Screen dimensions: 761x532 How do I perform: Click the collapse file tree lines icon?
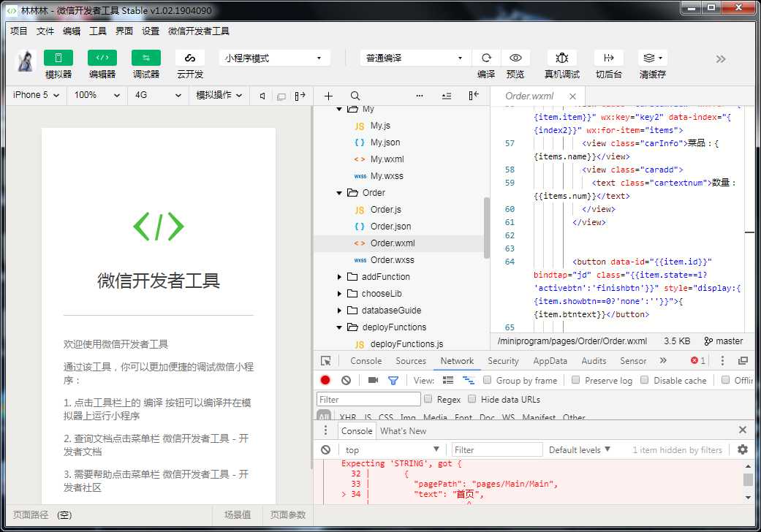[x=447, y=96]
